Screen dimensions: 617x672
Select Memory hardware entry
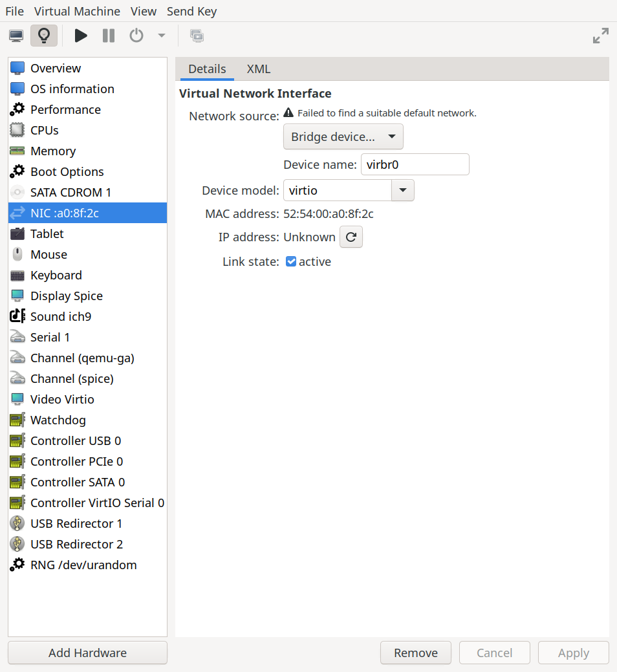[x=87, y=151]
